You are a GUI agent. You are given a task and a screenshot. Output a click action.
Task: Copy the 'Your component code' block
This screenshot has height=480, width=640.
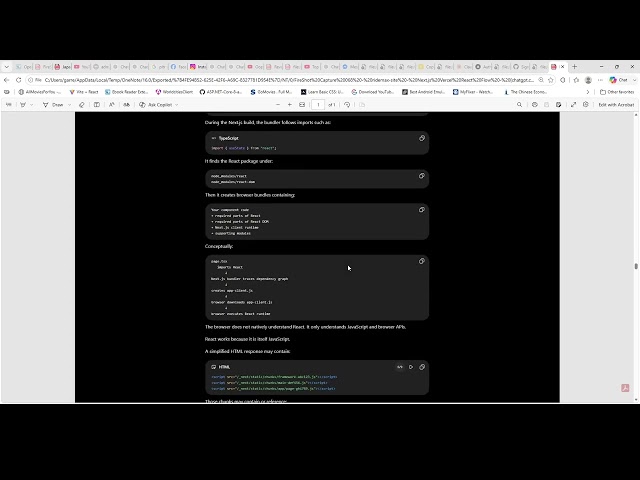click(x=422, y=210)
